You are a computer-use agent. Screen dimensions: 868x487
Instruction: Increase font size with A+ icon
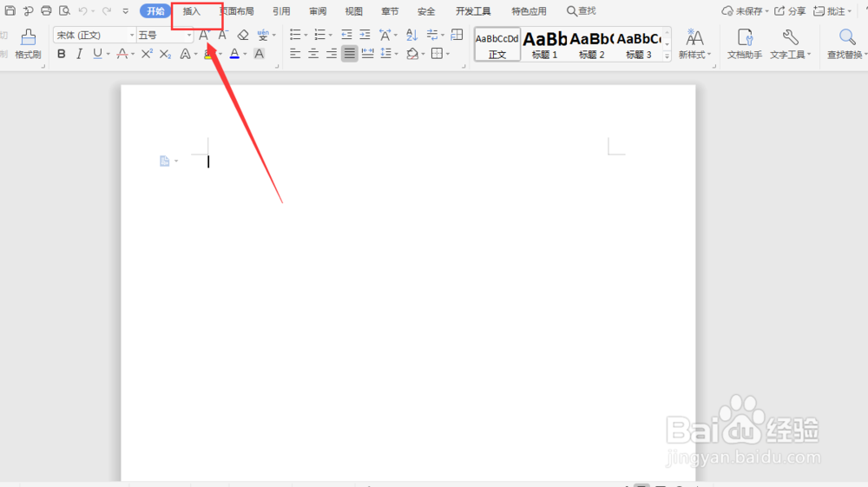tap(204, 35)
